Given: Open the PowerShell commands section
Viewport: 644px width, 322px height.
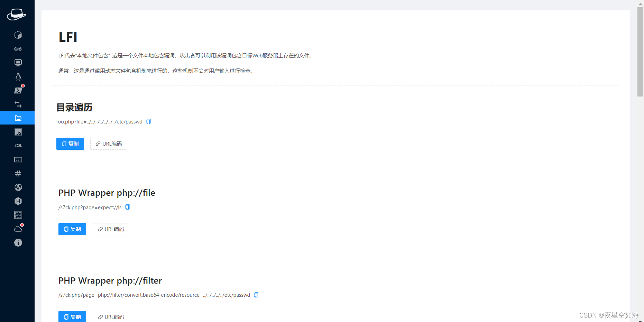Looking at the screenshot, I should (18, 90).
